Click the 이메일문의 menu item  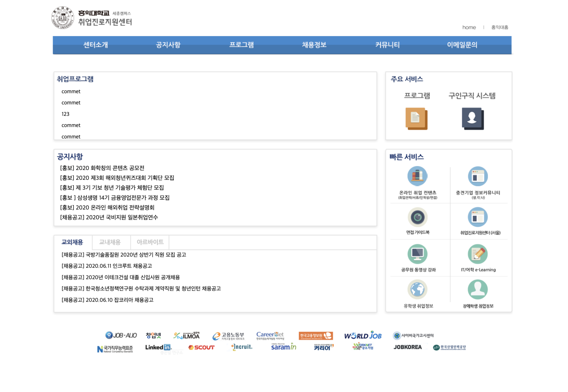tap(462, 45)
